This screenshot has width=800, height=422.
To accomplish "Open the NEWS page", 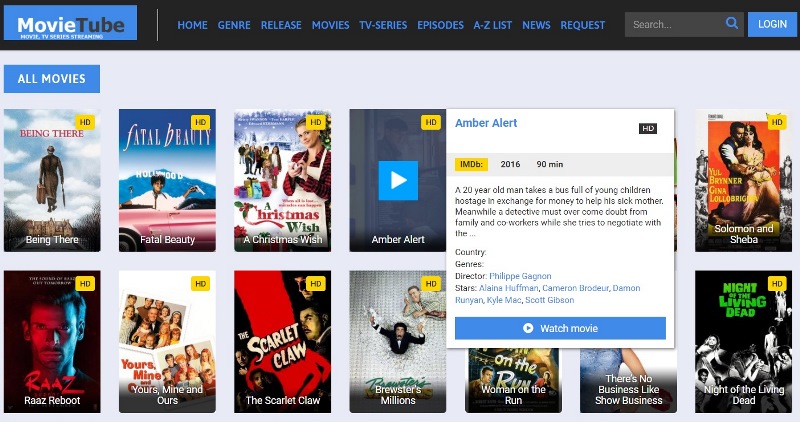I will pyautogui.click(x=536, y=25).
